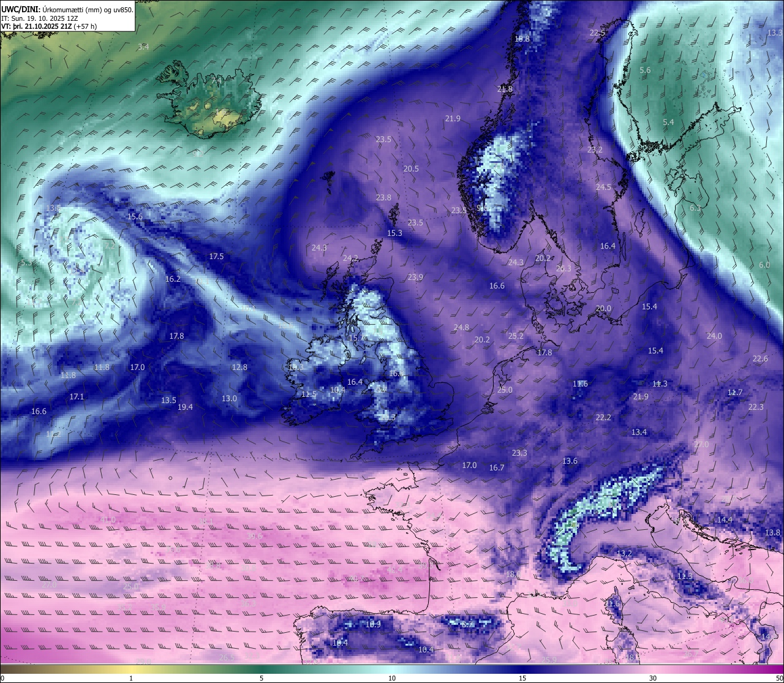Click the 13.8 value on the map
This screenshot has width=784, height=683.
pyautogui.click(x=772, y=532)
